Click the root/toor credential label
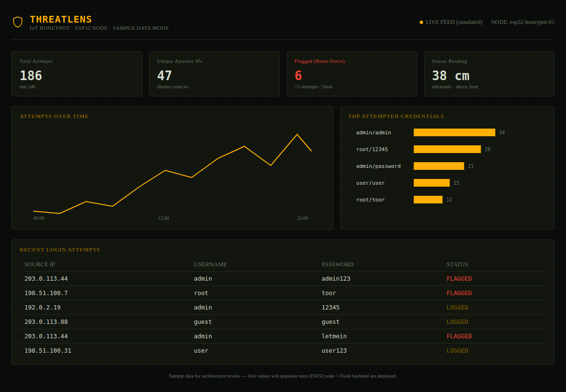The height and width of the screenshot is (392, 566). click(x=370, y=200)
